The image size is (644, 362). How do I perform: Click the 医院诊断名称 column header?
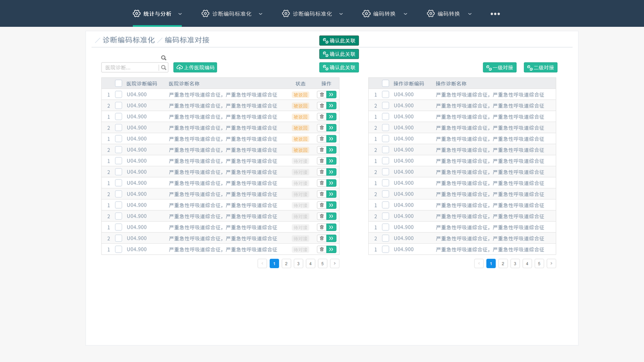[184, 83]
